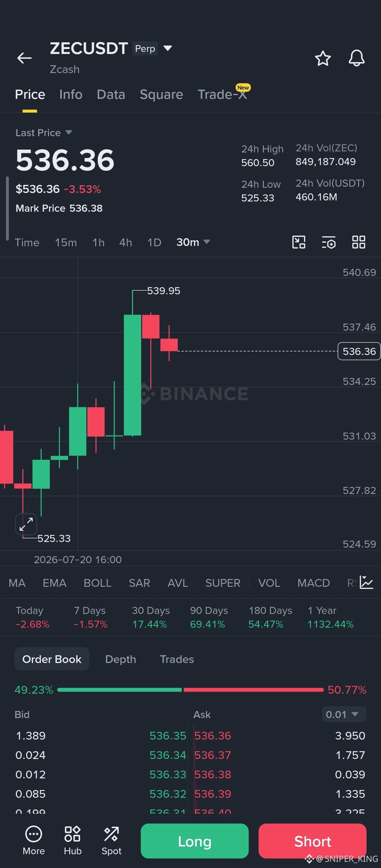Open the Hub menu
This screenshot has height=868, width=381.
(73, 841)
